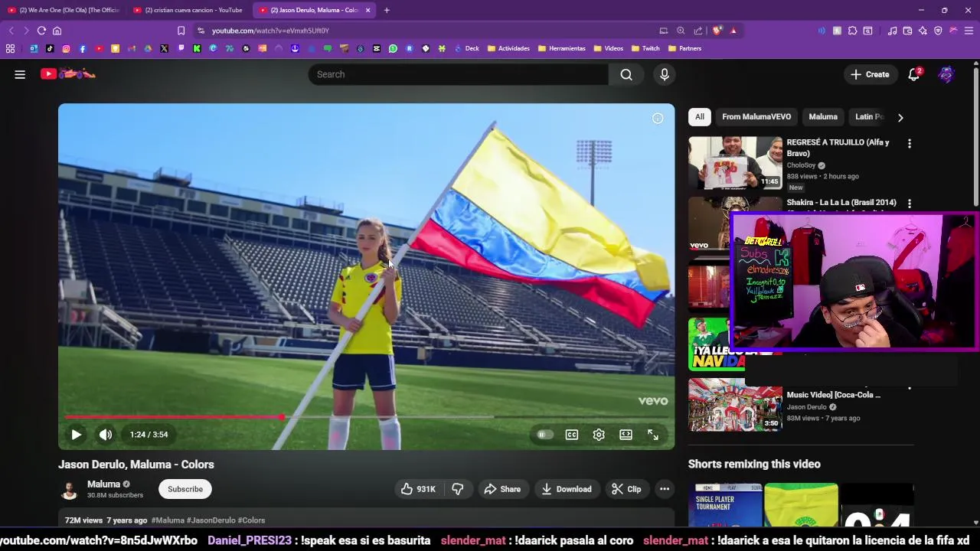Click the search magnifier button
Viewport: 980px width, 551px height.
(626, 74)
